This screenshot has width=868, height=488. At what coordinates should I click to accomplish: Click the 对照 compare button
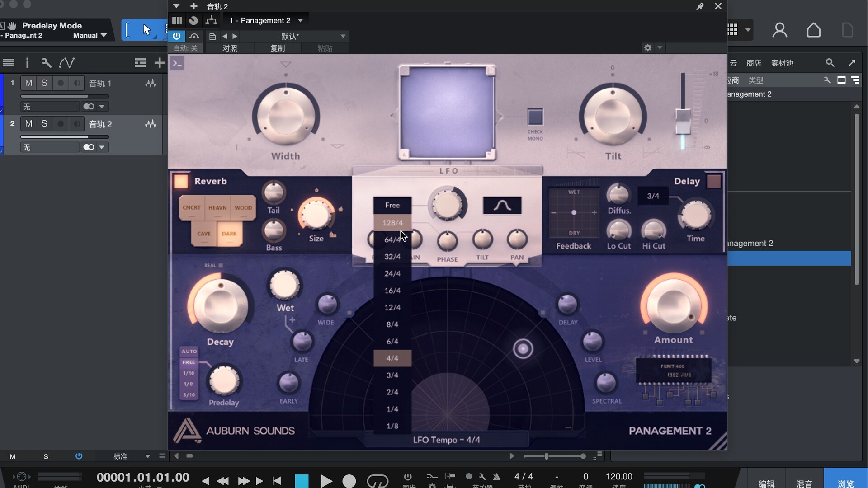(x=230, y=48)
